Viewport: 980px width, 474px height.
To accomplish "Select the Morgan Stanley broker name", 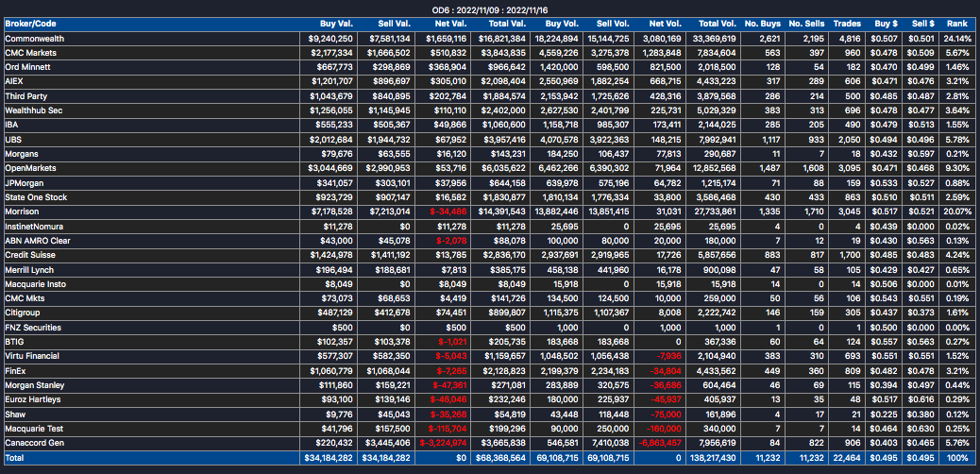I will pos(34,384).
